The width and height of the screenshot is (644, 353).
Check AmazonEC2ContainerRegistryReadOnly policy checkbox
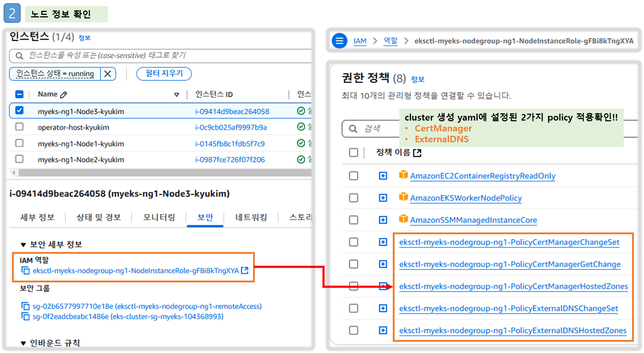[354, 176]
